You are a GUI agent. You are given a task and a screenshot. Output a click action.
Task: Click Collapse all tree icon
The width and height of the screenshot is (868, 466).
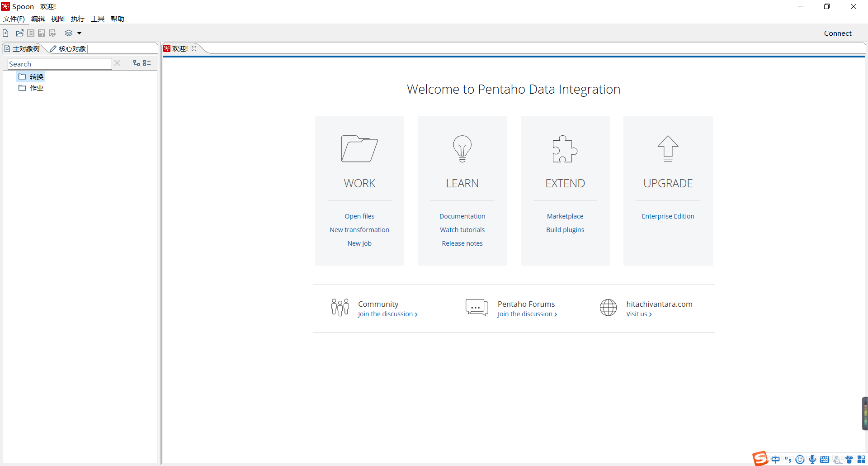coord(147,63)
